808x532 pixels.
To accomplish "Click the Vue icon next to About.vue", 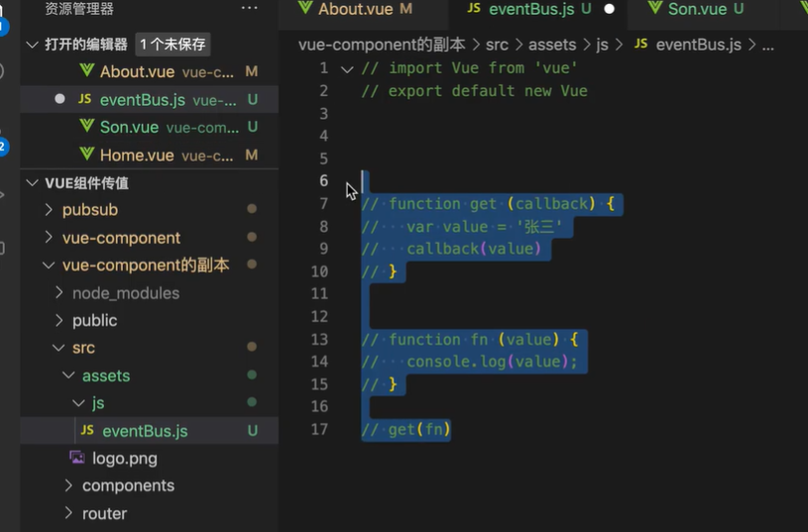I will click(x=87, y=70).
